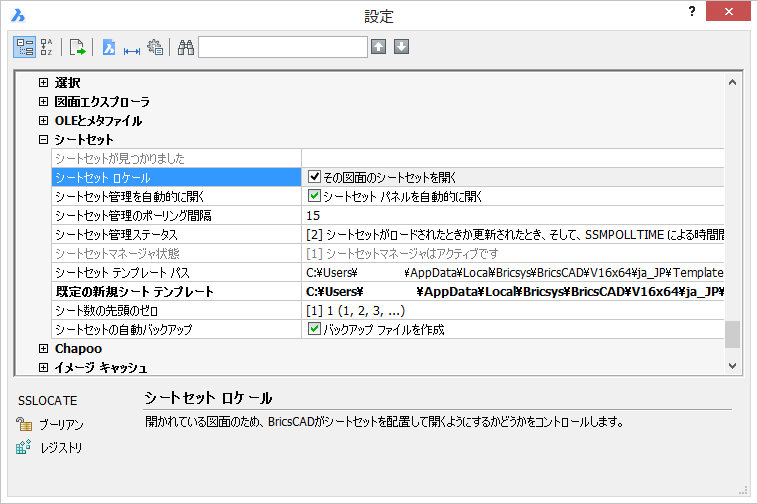The image size is (757, 504).
Task: Select the シートセット ロケール row label
Action: tap(176, 177)
